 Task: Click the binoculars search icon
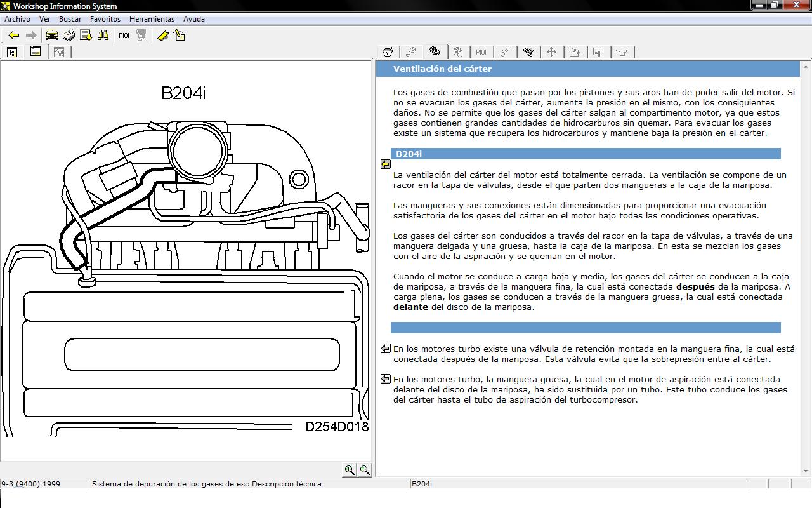(x=103, y=36)
